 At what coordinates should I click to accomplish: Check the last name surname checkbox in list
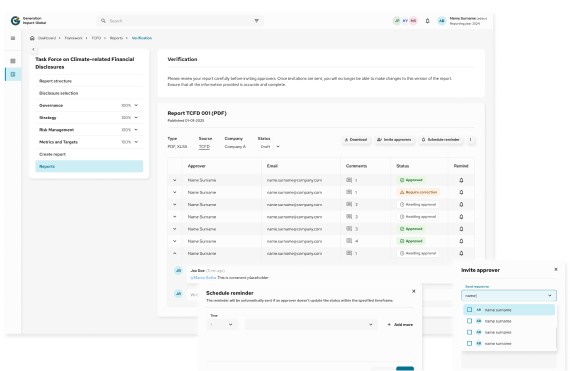(469, 343)
